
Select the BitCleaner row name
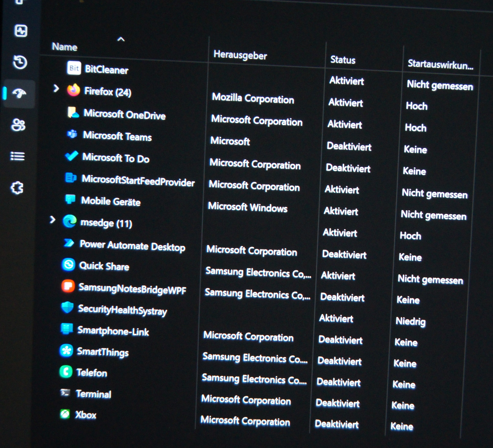pos(106,70)
